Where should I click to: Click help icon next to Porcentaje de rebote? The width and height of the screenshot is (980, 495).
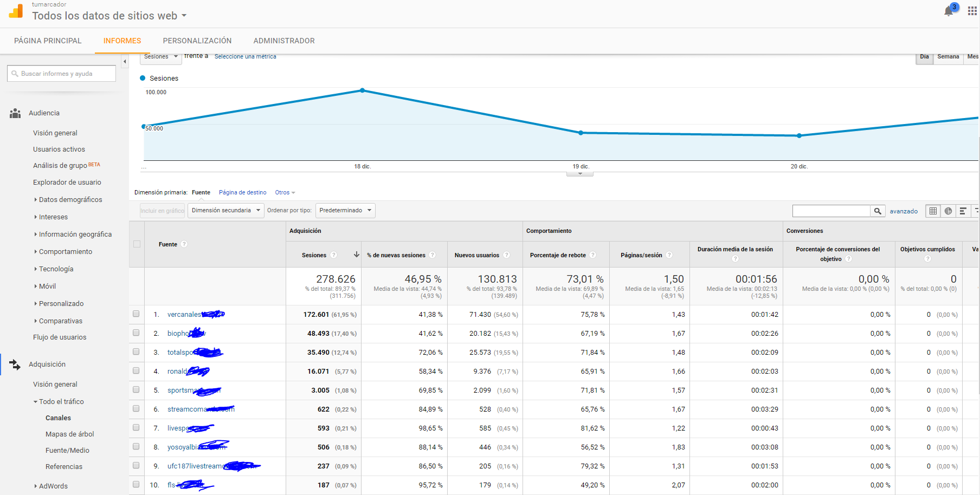[593, 255]
